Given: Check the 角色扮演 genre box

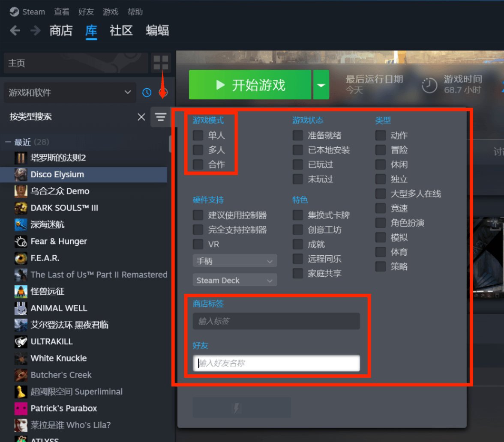Looking at the screenshot, I should [x=381, y=223].
